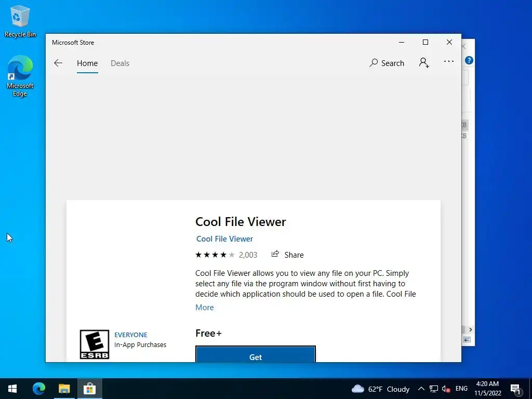The width and height of the screenshot is (532, 399).
Task: Click the In-App Purchases text
Action: coord(140,345)
